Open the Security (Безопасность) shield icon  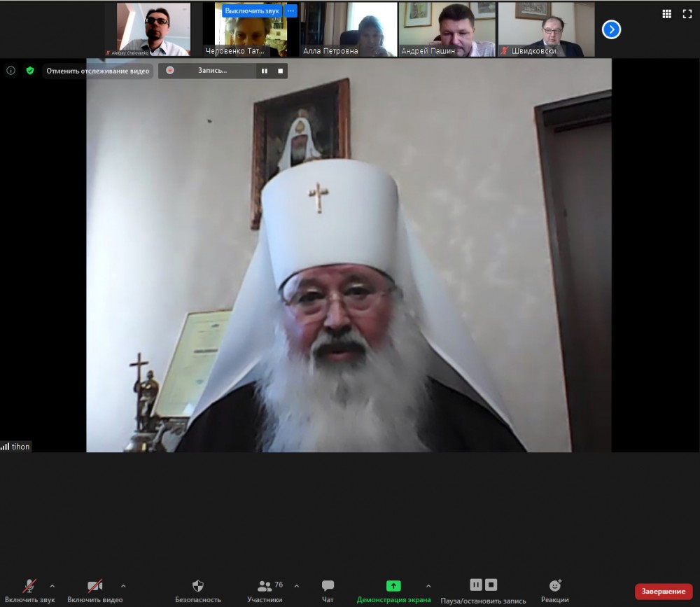tap(198, 586)
